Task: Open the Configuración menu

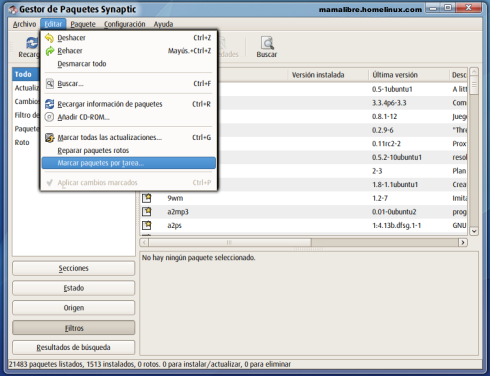Action: (x=125, y=24)
